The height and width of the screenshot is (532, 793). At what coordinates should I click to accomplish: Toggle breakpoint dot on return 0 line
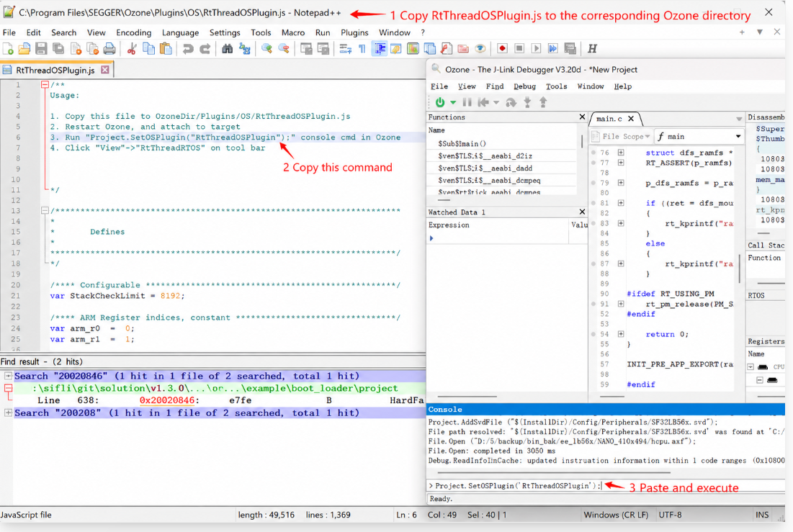pos(593,334)
